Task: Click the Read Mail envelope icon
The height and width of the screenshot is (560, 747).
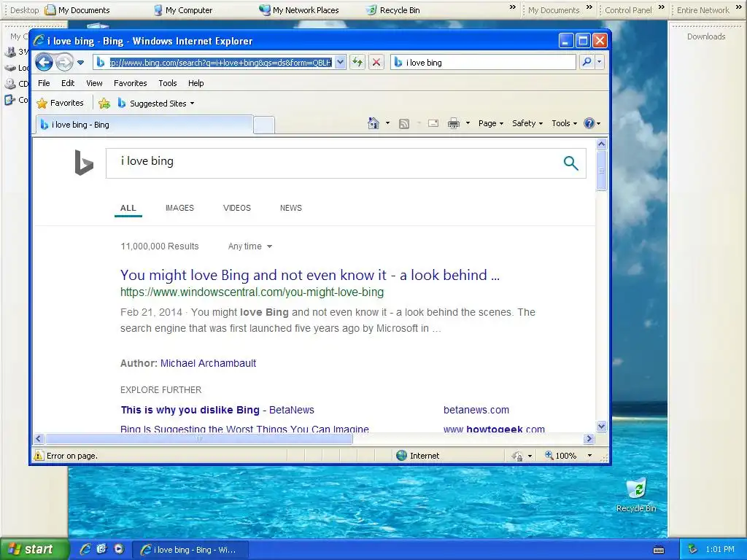Action: click(433, 123)
